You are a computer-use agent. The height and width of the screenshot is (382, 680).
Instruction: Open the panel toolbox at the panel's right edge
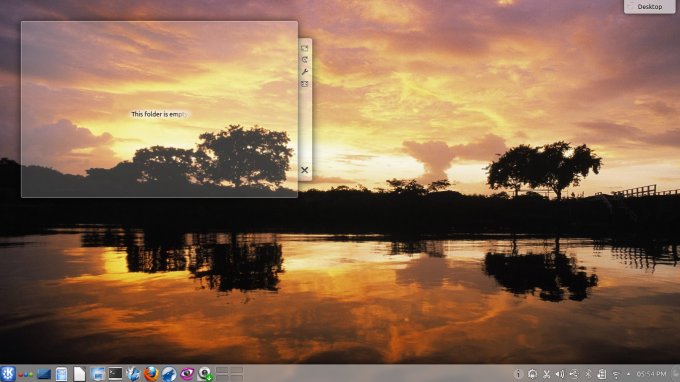[x=675, y=374]
